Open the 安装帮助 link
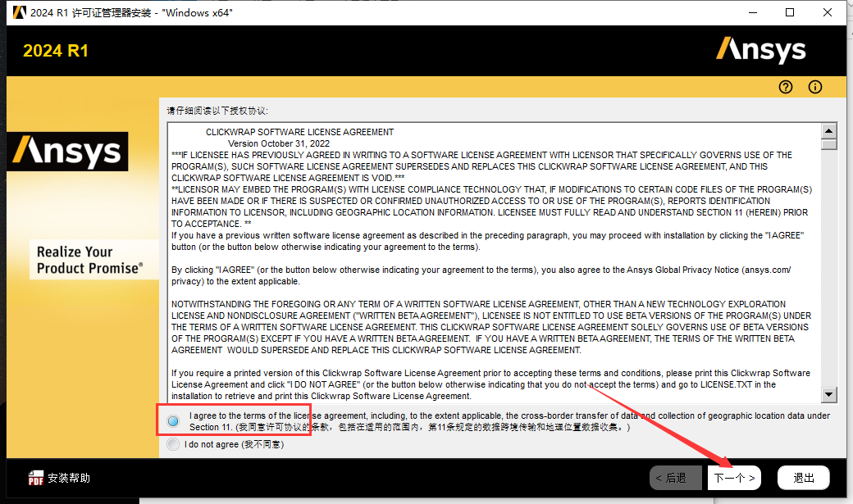The width and height of the screenshot is (853, 504). pos(69,478)
